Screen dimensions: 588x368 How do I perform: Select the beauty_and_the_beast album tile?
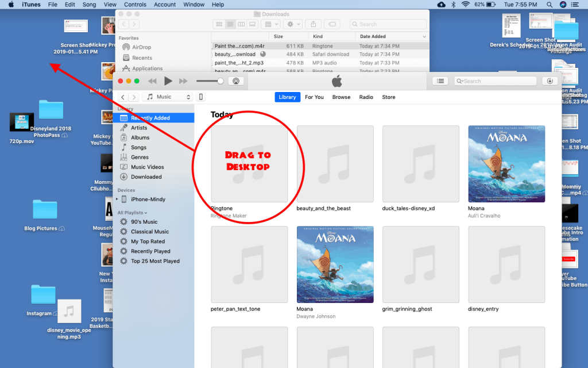tap(335, 164)
